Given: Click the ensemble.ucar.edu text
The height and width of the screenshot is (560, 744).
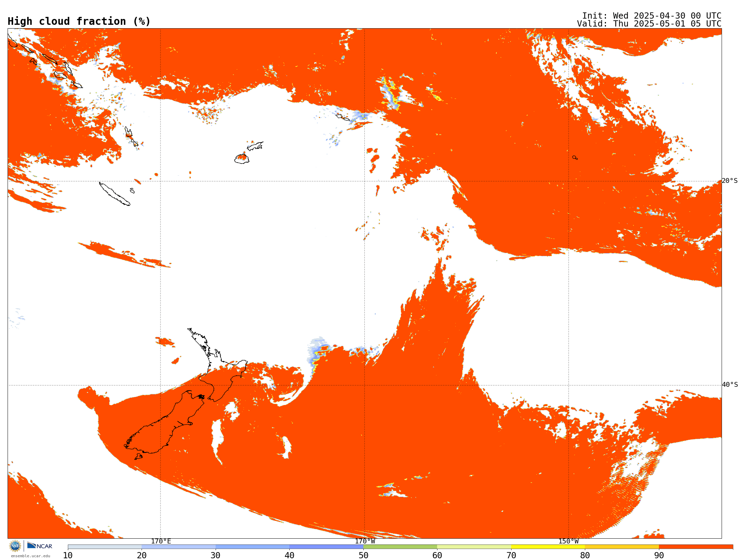Looking at the screenshot, I should (30, 556).
